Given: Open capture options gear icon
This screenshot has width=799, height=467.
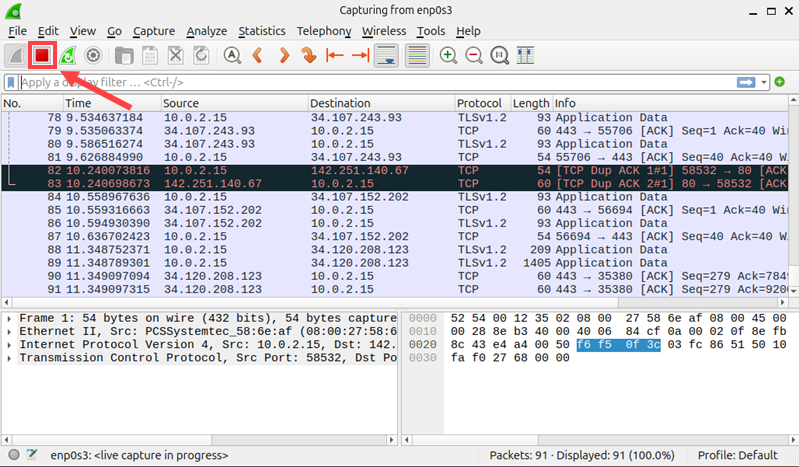Looking at the screenshot, I should click(x=93, y=55).
